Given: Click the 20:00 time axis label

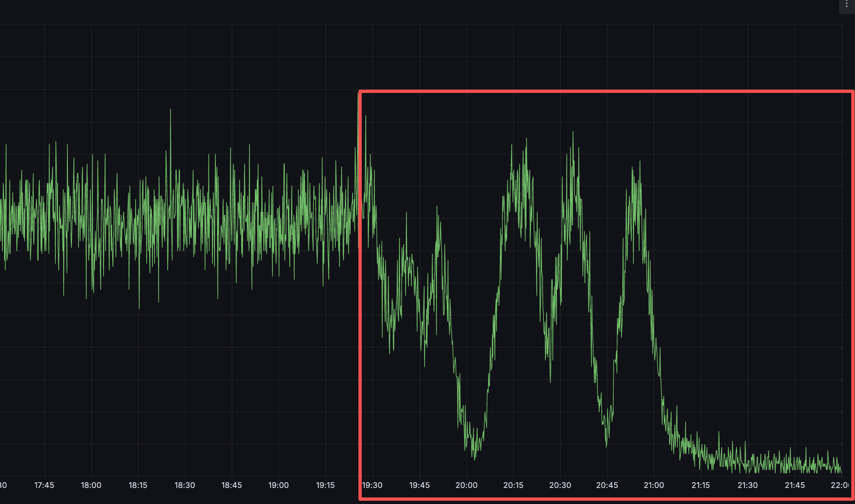Looking at the screenshot, I should [466, 485].
